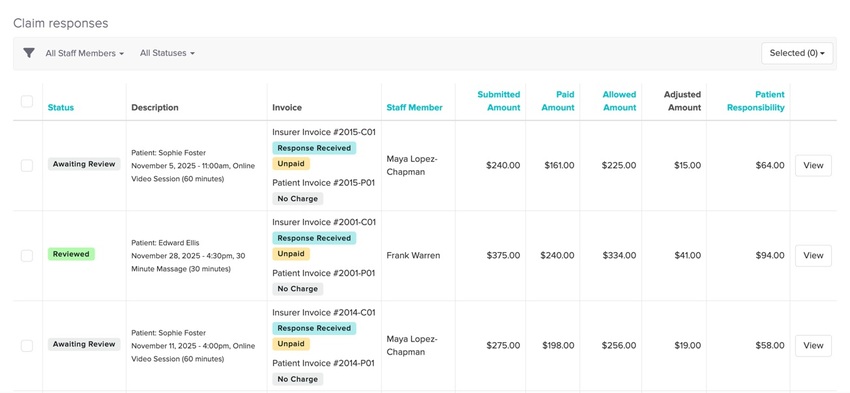Screen dimensions: 850x393
Task: Expand the Selected (0) dropdown
Action: coord(797,53)
